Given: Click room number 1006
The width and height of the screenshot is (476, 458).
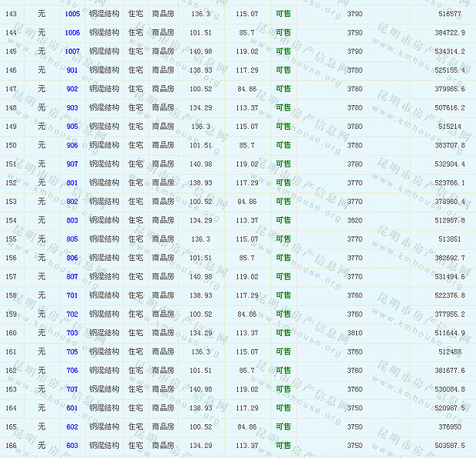Looking at the screenshot, I should click(x=72, y=33).
